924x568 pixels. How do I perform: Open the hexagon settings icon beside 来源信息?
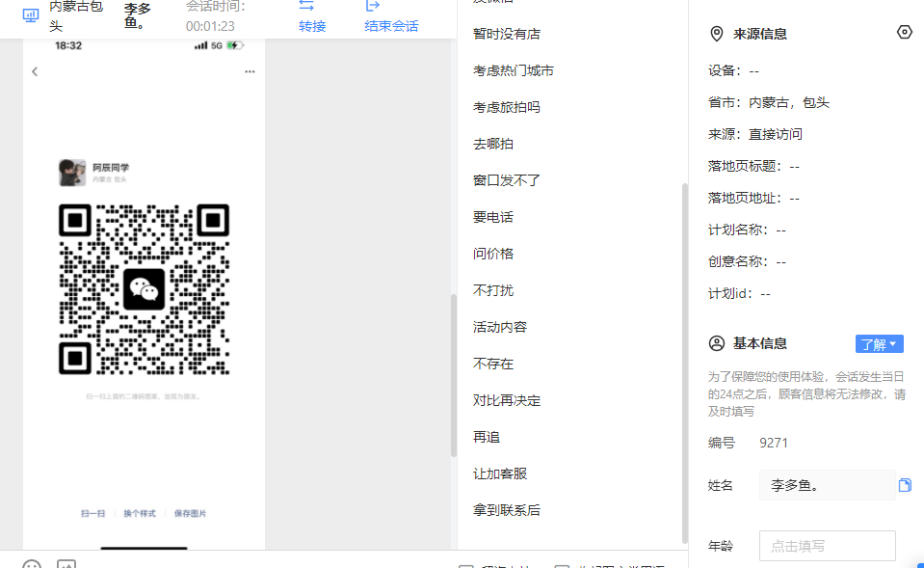click(x=904, y=33)
